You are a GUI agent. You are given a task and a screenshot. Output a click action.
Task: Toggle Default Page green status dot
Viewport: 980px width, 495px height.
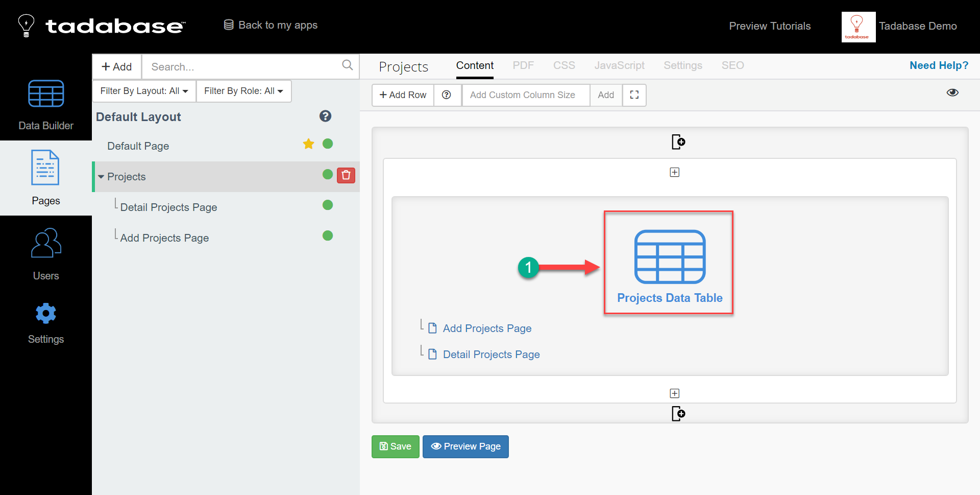coord(328,144)
